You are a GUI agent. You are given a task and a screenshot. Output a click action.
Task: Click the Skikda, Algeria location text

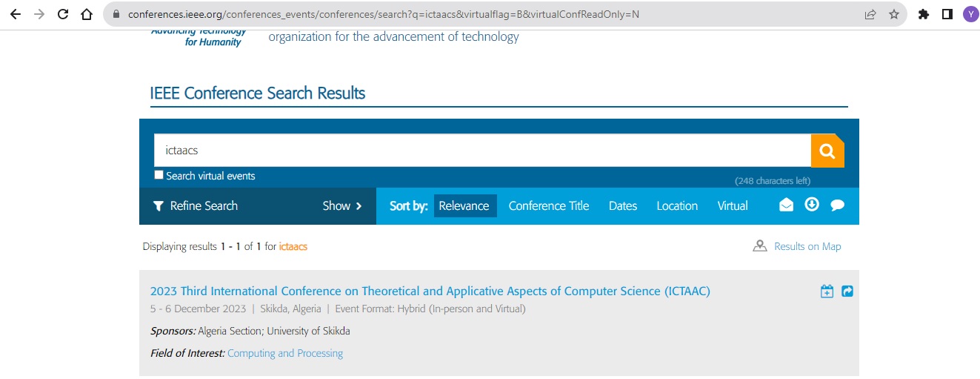(290, 309)
